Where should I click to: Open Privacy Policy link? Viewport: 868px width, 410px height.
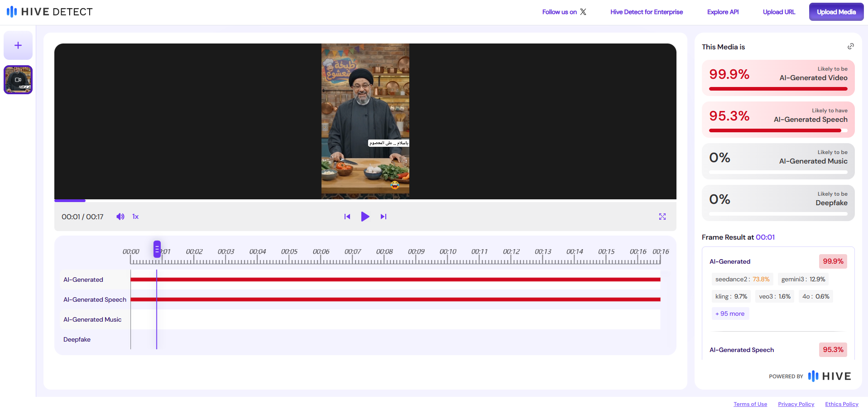[796, 404]
